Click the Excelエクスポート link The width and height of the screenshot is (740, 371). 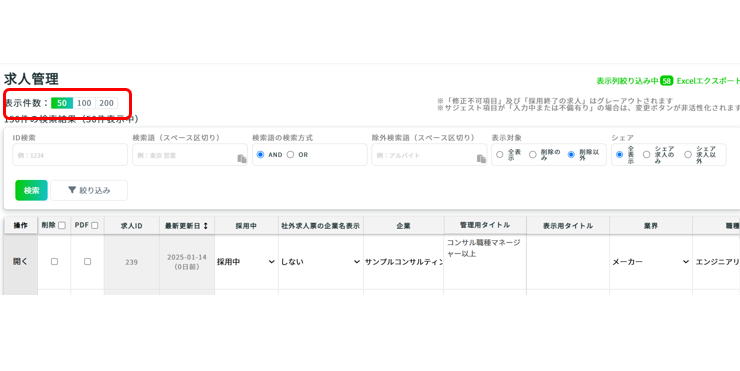pyautogui.click(x=708, y=81)
